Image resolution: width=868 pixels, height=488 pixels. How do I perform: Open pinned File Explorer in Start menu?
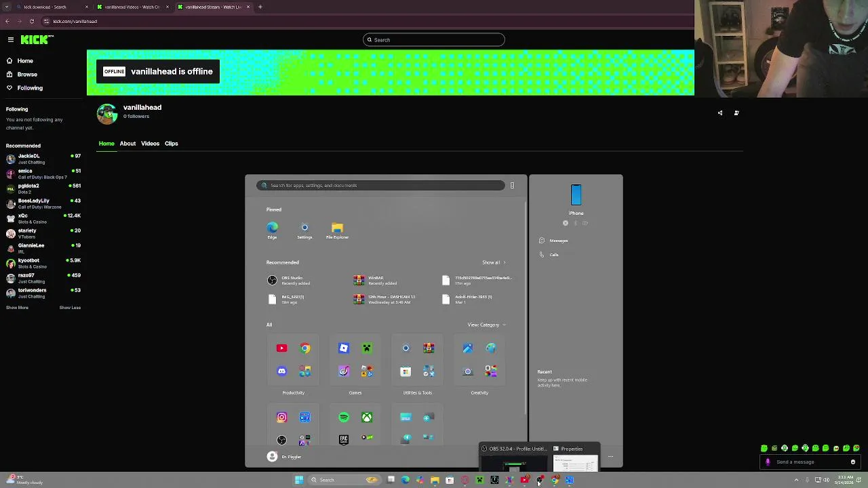337,231
